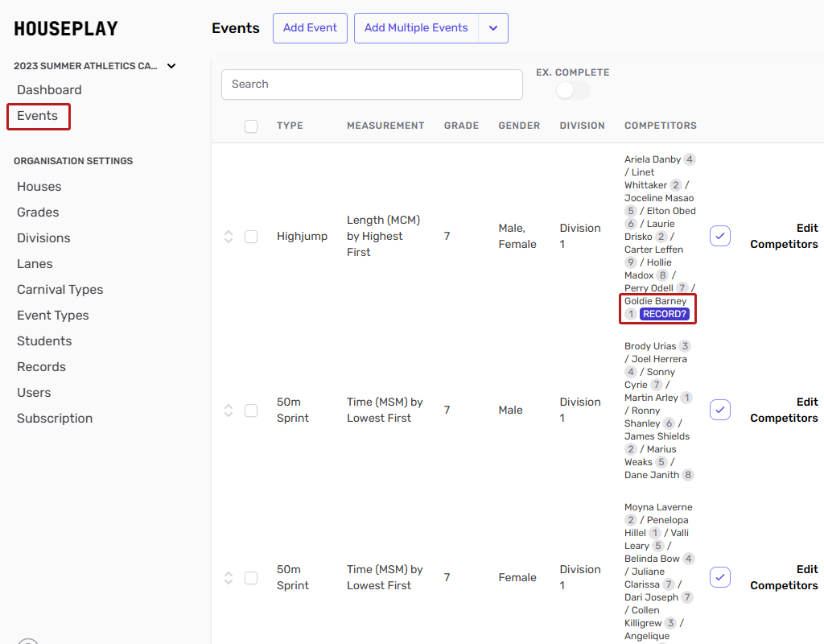This screenshot has height=644, width=824.
Task: Open Dashboard in the sidebar
Action: click(49, 90)
